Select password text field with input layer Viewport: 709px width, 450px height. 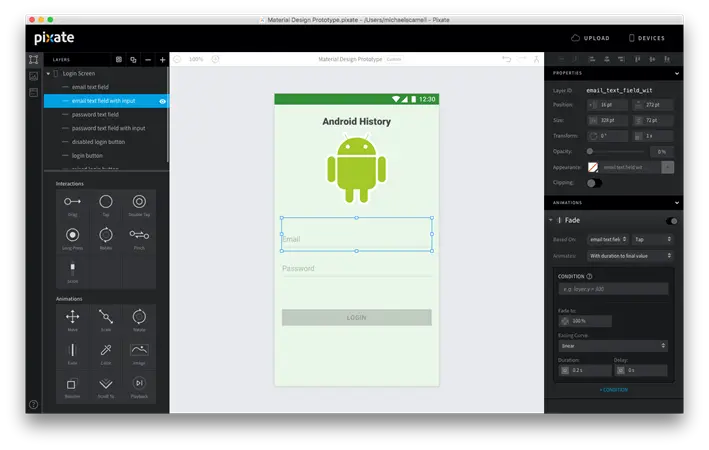coord(106,128)
